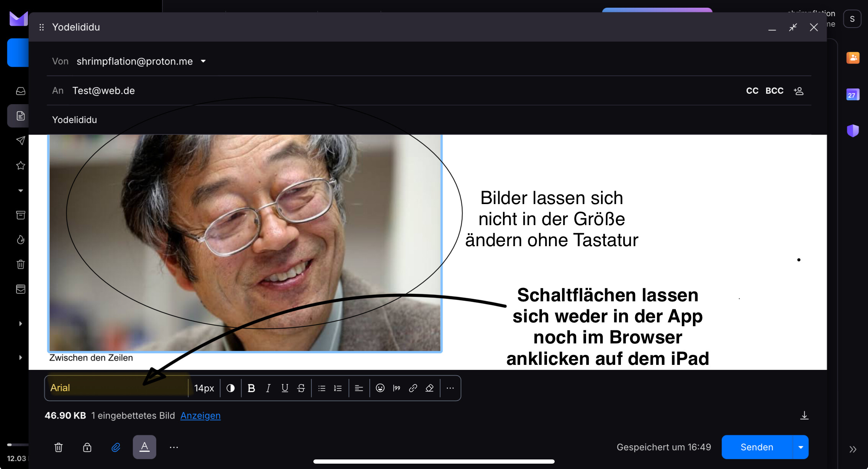Image resolution: width=868 pixels, height=469 pixels.
Task: Toggle the formatting toolbar button
Action: pyautogui.click(x=144, y=447)
